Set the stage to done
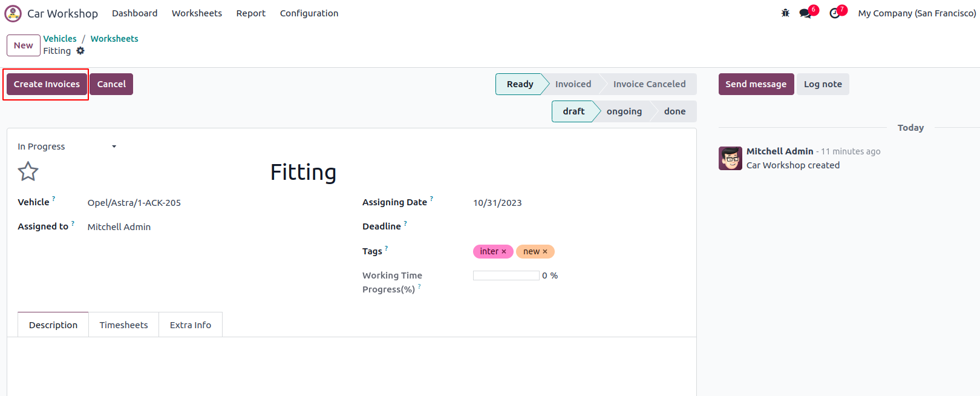The height and width of the screenshot is (396, 980). pyautogui.click(x=675, y=111)
